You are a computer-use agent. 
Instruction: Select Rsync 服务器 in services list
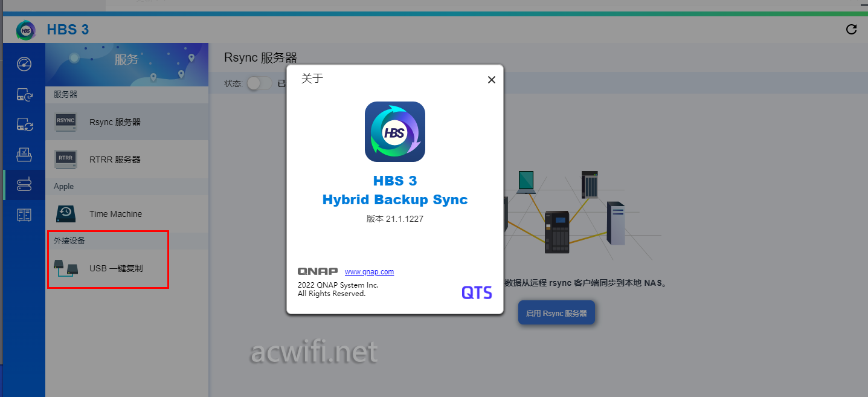click(x=127, y=122)
